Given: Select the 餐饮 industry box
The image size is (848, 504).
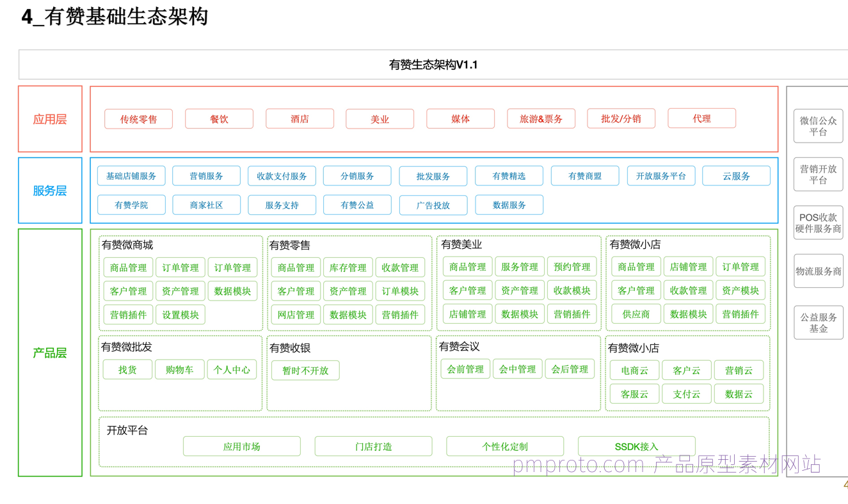Looking at the screenshot, I should 219,119.
